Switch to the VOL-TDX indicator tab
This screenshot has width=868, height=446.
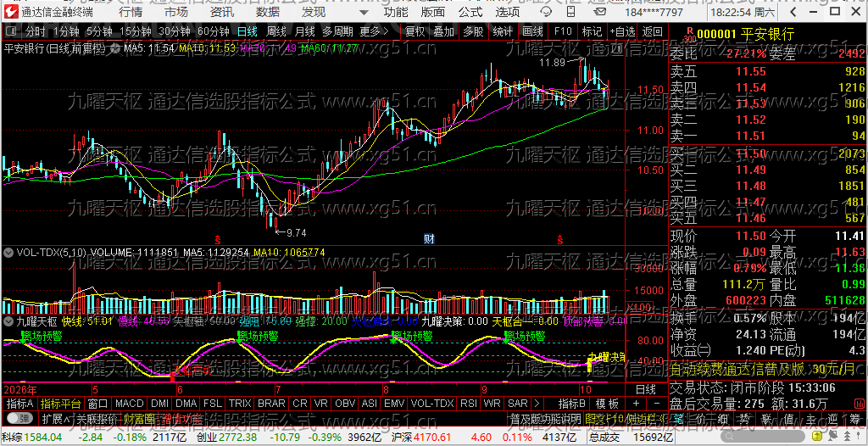tap(431, 404)
